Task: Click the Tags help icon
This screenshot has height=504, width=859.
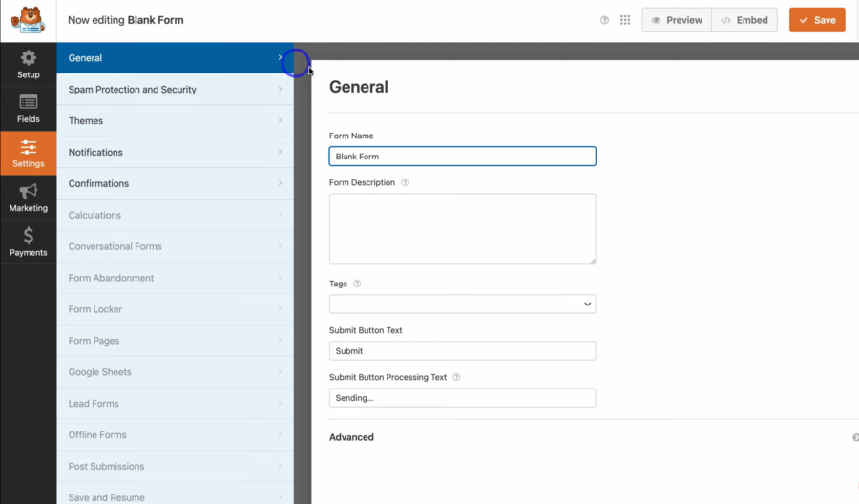Action: coord(357,283)
